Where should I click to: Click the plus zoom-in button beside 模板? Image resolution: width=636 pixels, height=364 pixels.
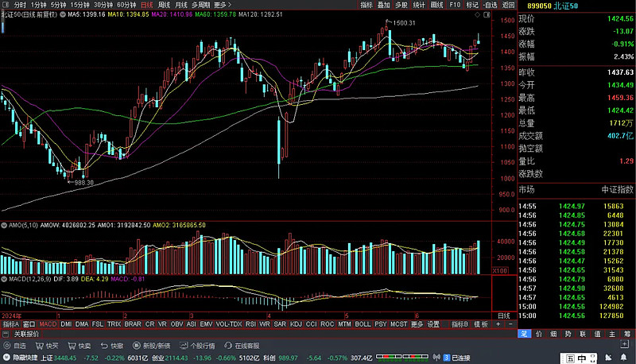[x=498, y=324]
